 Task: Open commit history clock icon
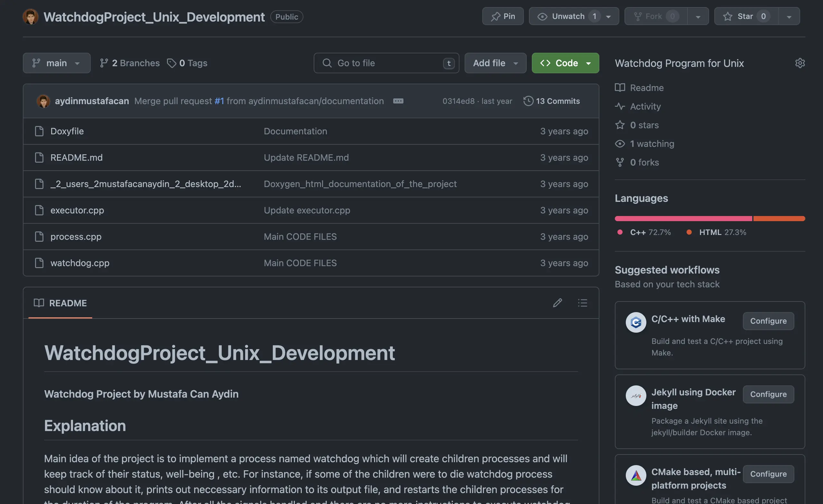pos(528,101)
